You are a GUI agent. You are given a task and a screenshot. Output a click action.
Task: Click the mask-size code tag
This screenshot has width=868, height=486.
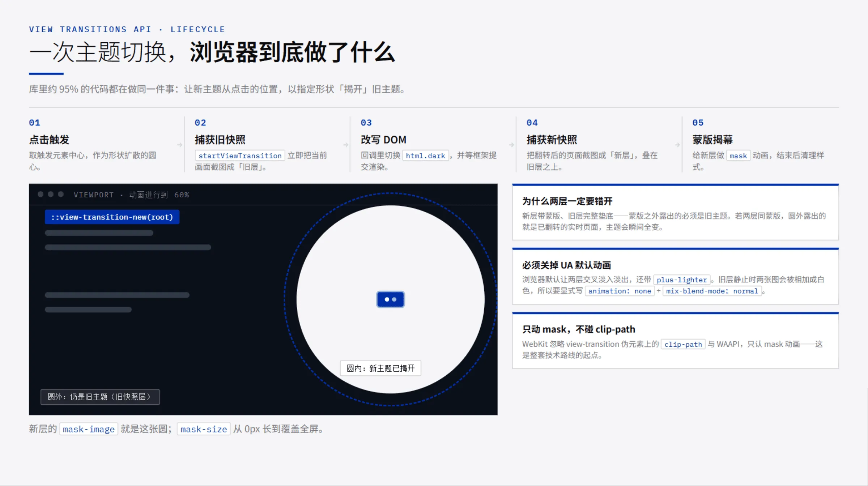(204, 429)
